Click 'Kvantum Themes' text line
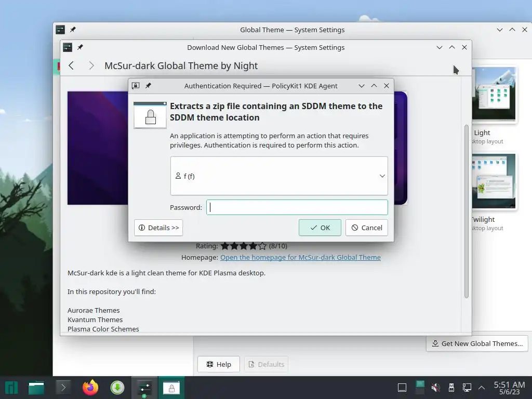 (95, 320)
